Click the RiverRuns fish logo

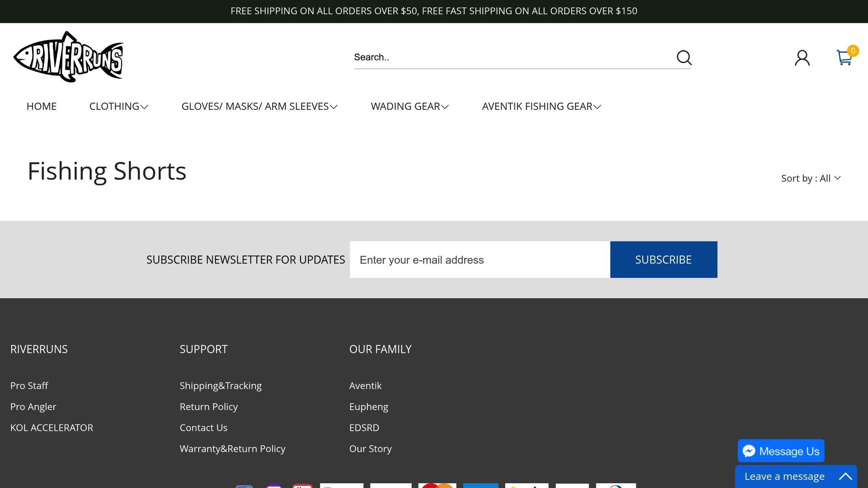point(68,57)
